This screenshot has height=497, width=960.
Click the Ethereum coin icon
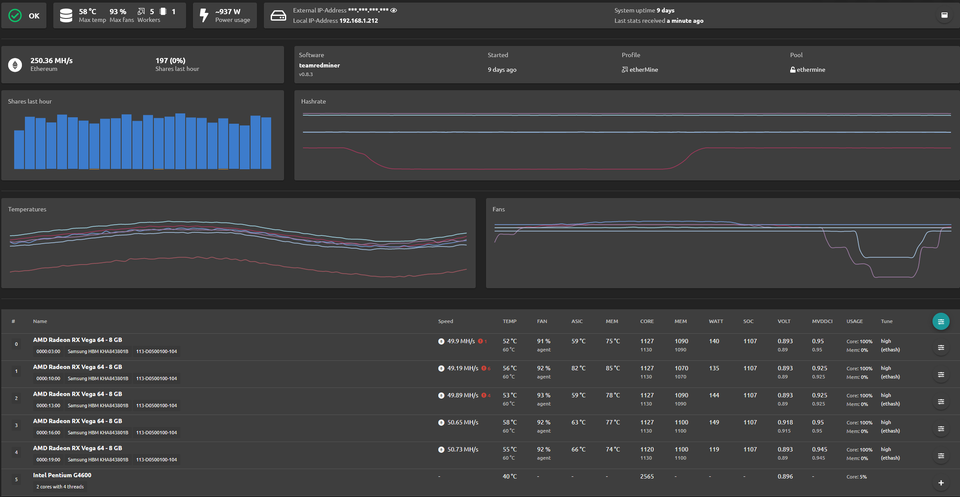click(15, 65)
